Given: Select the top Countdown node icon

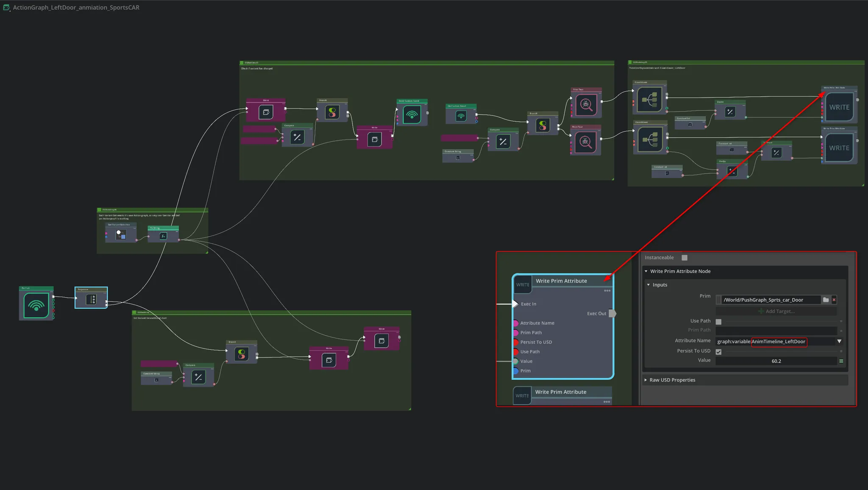Looking at the screenshot, I should tap(649, 100).
